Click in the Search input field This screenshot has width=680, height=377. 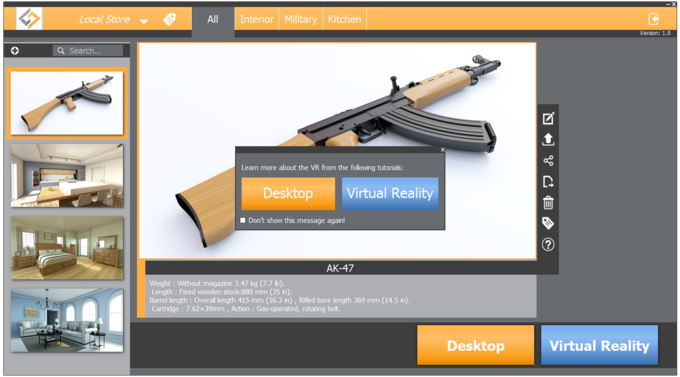click(x=88, y=51)
